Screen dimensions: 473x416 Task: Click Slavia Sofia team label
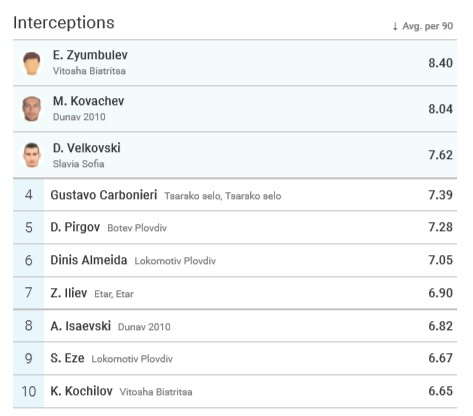78,164
